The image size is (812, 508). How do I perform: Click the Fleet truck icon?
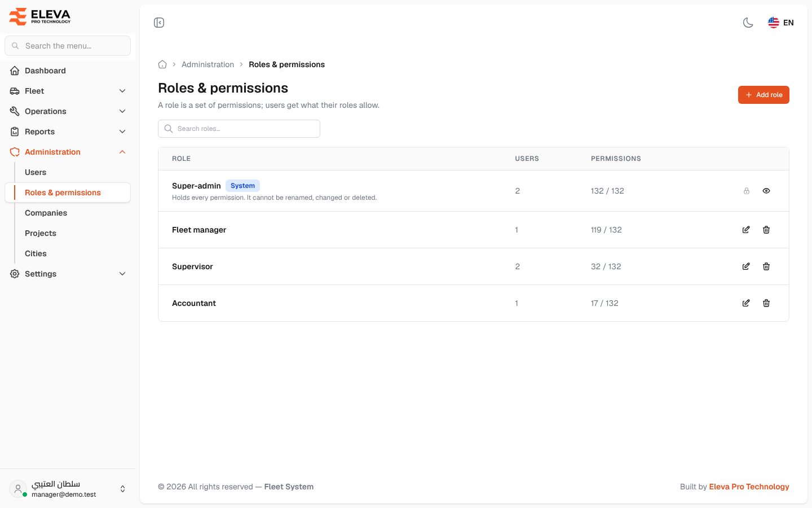pyautogui.click(x=15, y=91)
